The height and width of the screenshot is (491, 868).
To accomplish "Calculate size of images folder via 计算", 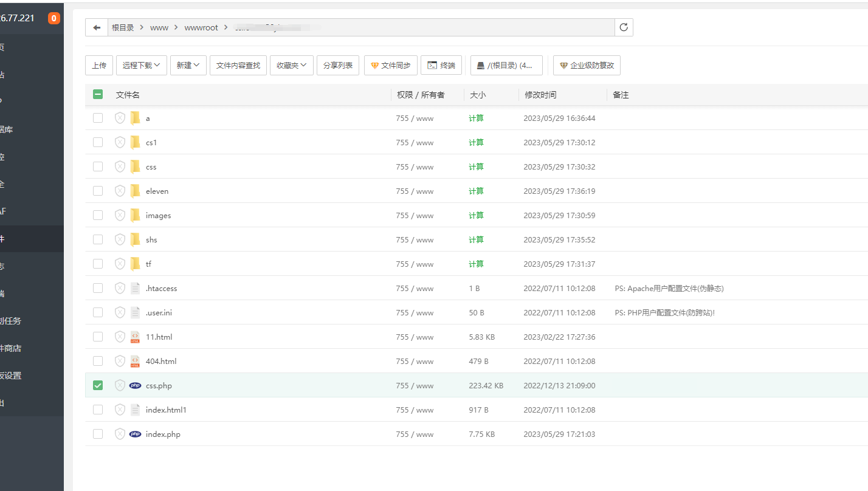I will click(x=476, y=215).
